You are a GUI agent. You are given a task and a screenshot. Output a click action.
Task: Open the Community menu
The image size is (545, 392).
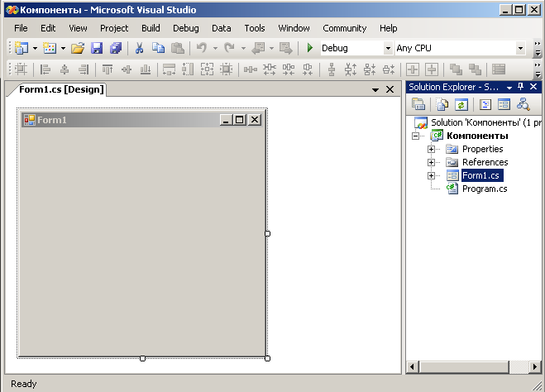tap(344, 28)
